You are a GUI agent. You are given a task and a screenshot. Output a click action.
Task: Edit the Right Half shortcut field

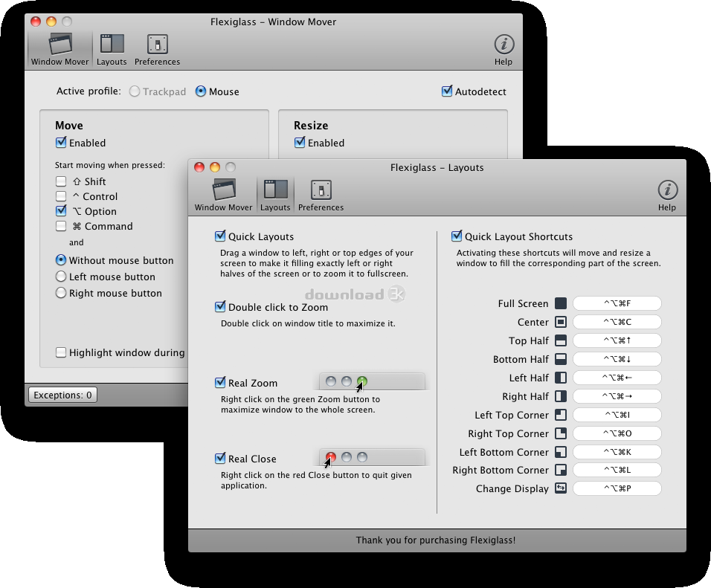(617, 396)
